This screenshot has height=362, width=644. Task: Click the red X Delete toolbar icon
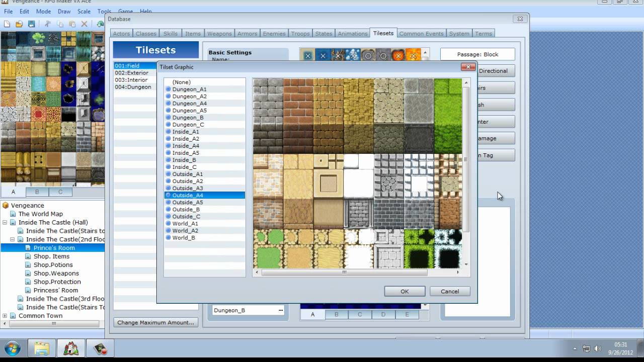click(84, 24)
